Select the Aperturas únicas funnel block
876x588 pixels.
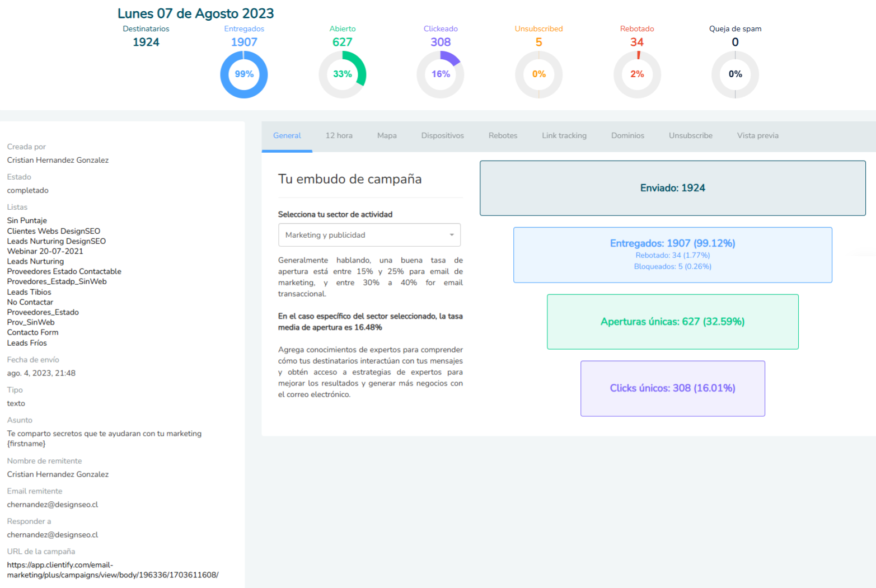[672, 322]
